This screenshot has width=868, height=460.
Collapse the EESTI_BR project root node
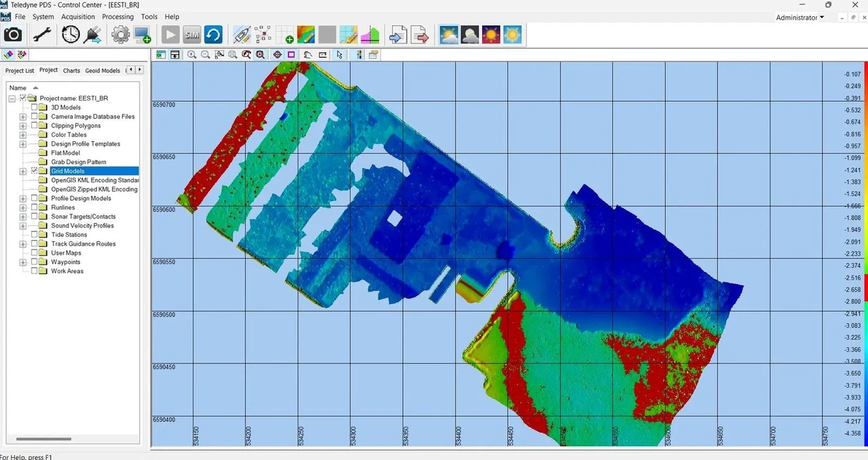click(x=12, y=98)
